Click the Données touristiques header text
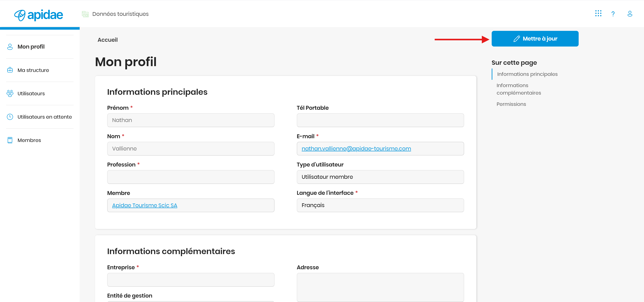The width and height of the screenshot is (644, 302). [120, 14]
